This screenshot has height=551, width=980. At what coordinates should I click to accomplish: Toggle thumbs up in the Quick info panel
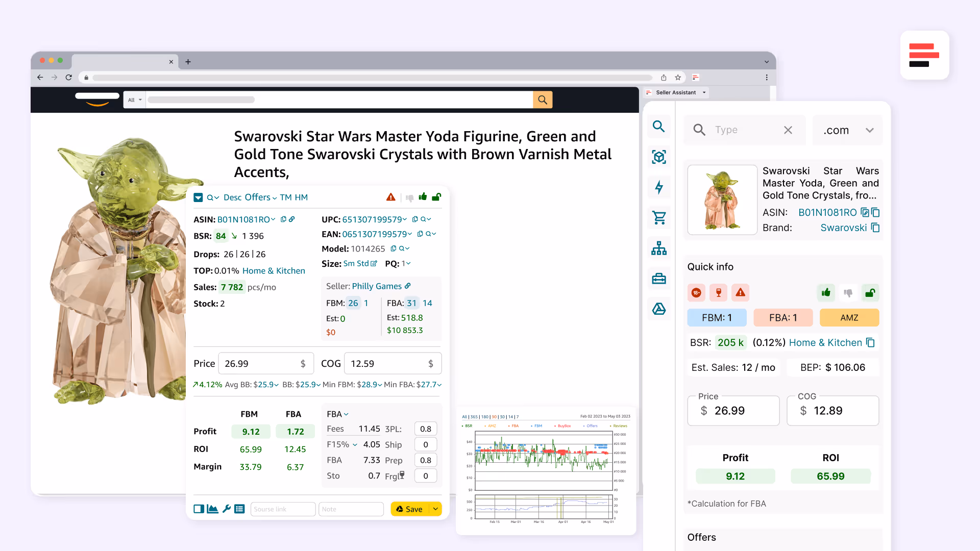pyautogui.click(x=826, y=293)
